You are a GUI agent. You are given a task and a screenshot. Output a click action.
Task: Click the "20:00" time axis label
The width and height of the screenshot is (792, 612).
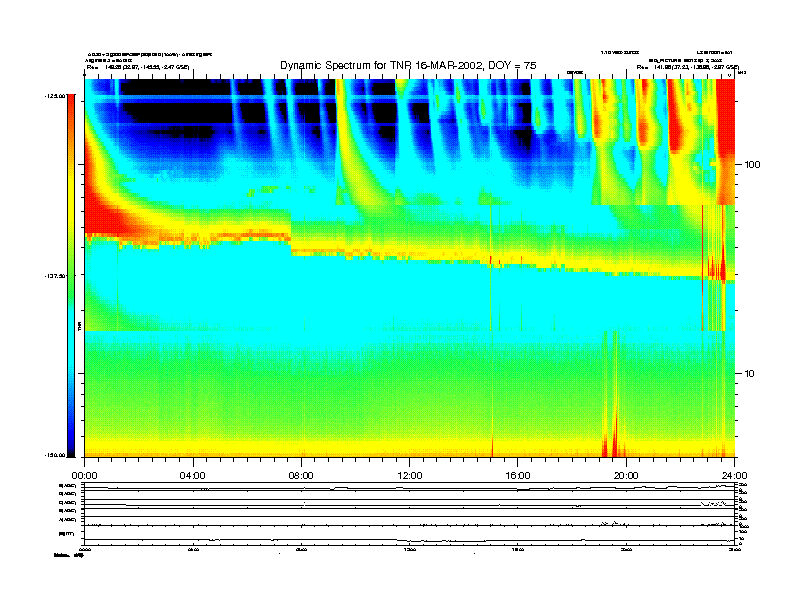(626, 476)
